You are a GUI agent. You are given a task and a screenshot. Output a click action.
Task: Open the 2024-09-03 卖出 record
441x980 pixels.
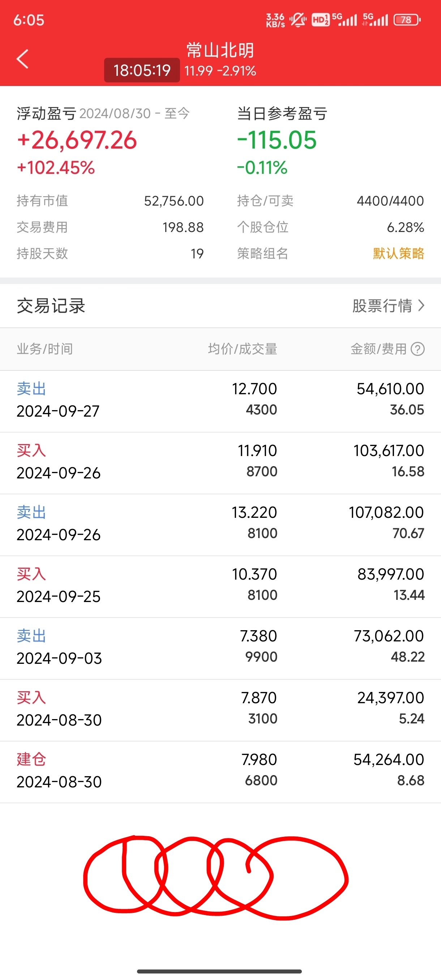click(x=220, y=648)
